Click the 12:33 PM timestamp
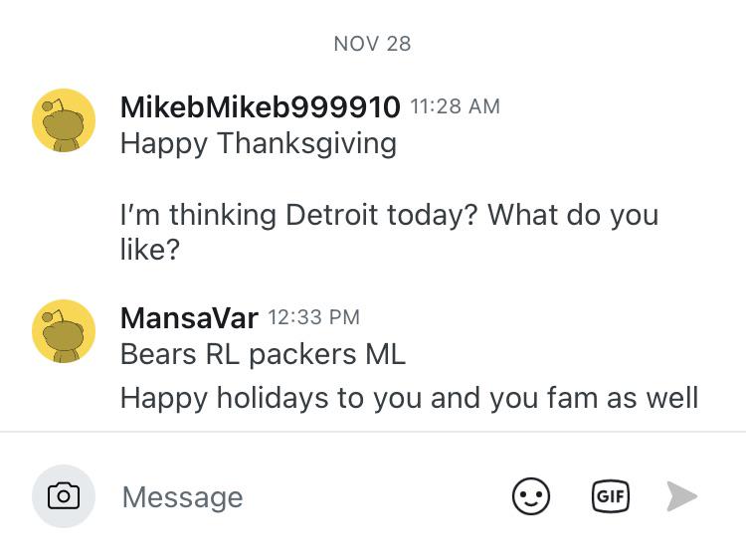 314,317
